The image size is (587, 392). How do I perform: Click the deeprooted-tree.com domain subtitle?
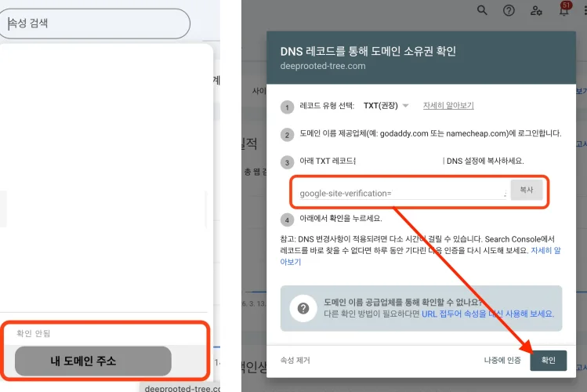[323, 66]
